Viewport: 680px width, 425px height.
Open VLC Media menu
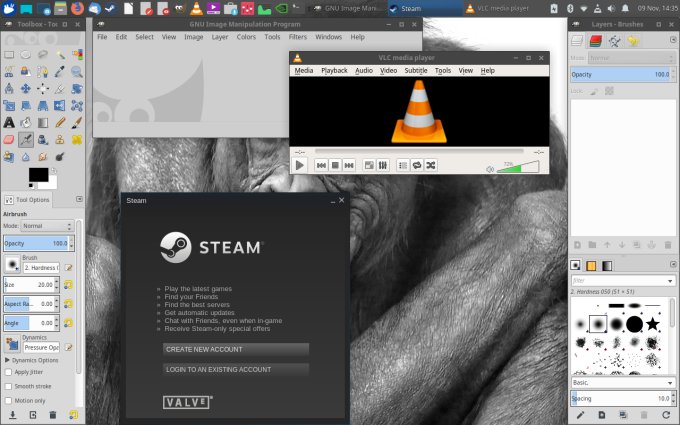pos(304,70)
